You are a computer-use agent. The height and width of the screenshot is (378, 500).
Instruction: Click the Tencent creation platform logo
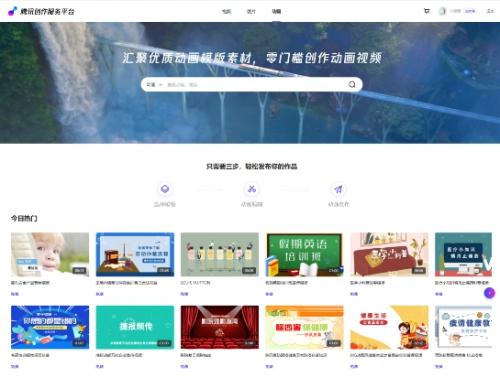point(41,11)
